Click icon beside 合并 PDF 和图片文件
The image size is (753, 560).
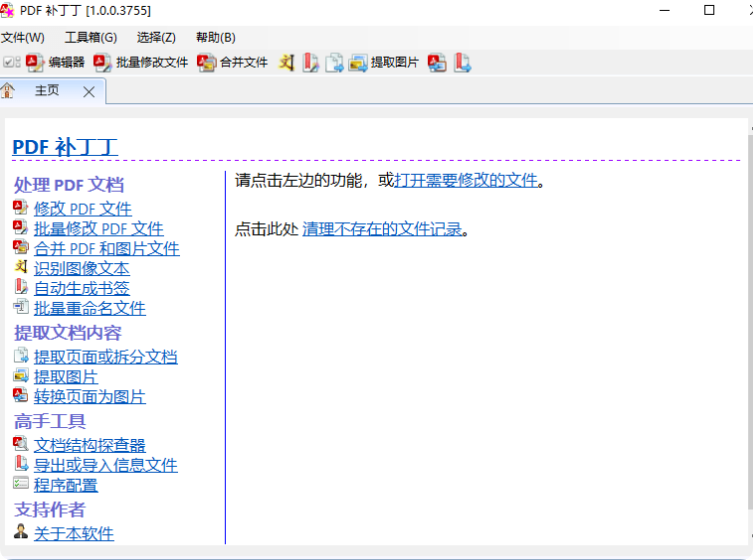21,247
